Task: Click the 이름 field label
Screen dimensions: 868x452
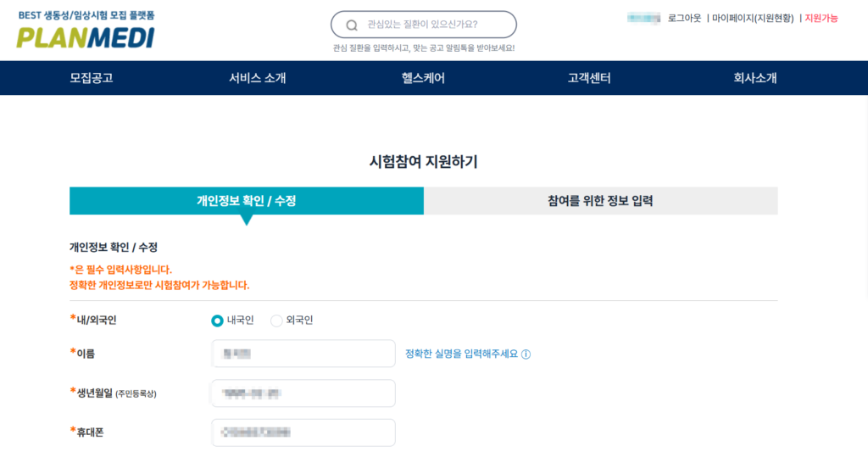Action: 82,354
